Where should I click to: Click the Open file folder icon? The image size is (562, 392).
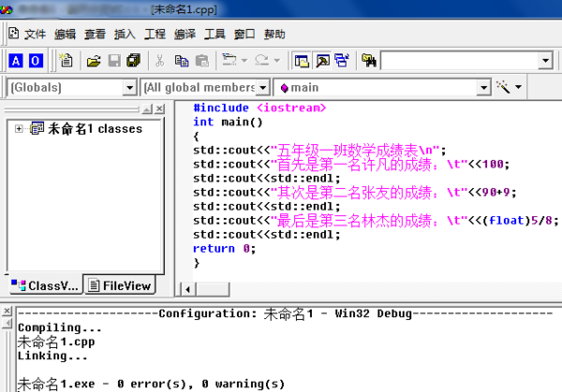point(94,61)
